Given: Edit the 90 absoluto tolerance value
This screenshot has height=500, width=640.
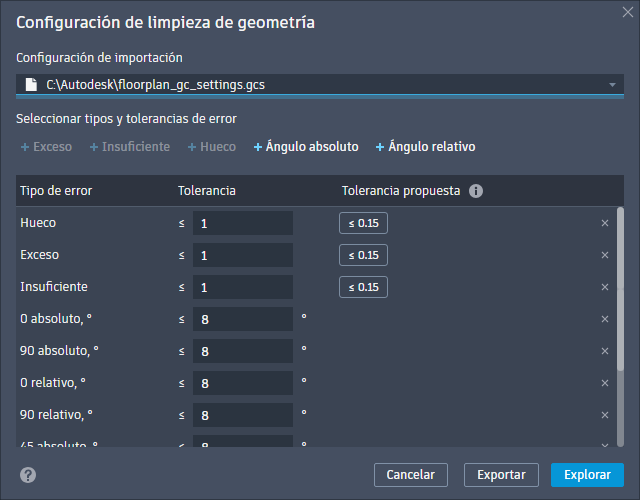Looking at the screenshot, I should coord(242,351).
